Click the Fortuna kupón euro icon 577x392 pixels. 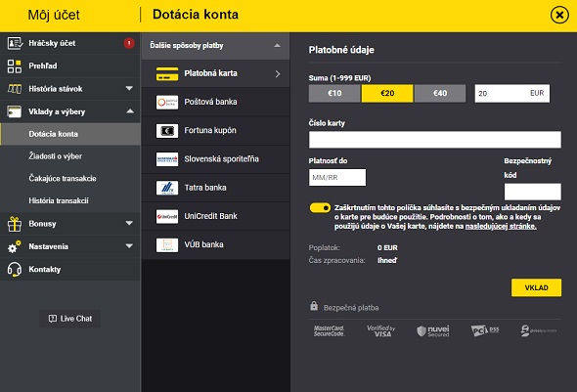(167, 131)
